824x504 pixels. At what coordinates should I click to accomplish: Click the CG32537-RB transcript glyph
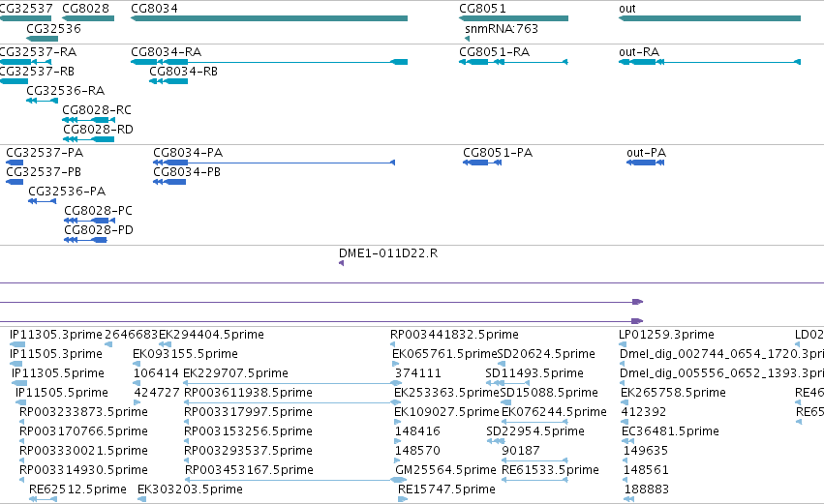click(14, 81)
